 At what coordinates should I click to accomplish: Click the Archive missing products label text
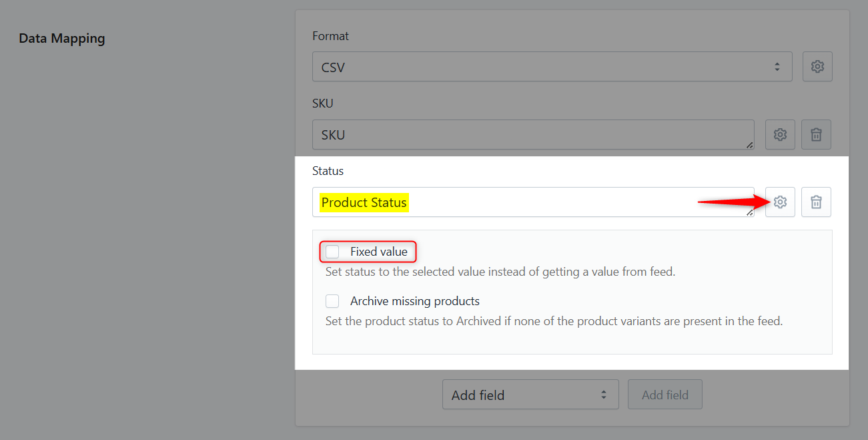(x=414, y=300)
